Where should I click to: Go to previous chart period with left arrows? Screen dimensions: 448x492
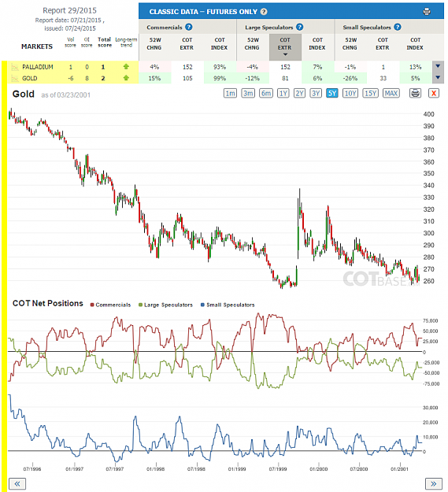coord(17,484)
